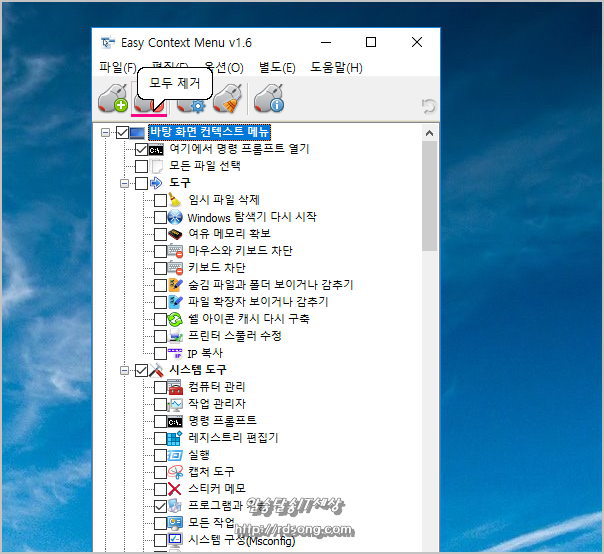Click the mouse-with-broom cleaner toolbar icon
Viewport: 604px width, 554px height.
tap(228, 100)
